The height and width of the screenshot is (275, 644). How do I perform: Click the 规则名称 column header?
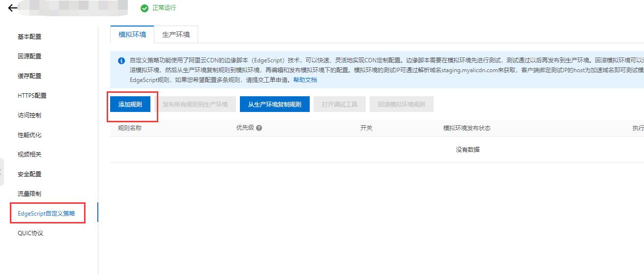pos(130,128)
